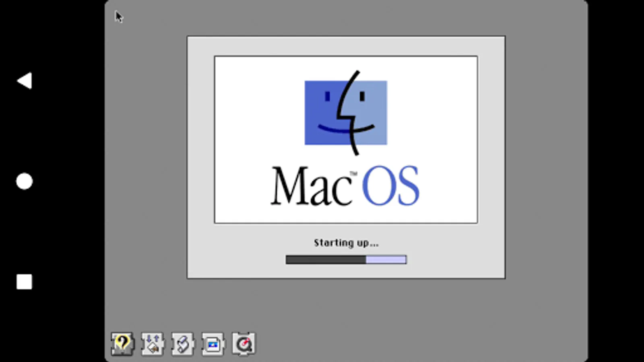Click the "Mac OS" wordmark text
Screen dimensions: 644x362
click(x=345, y=186)
